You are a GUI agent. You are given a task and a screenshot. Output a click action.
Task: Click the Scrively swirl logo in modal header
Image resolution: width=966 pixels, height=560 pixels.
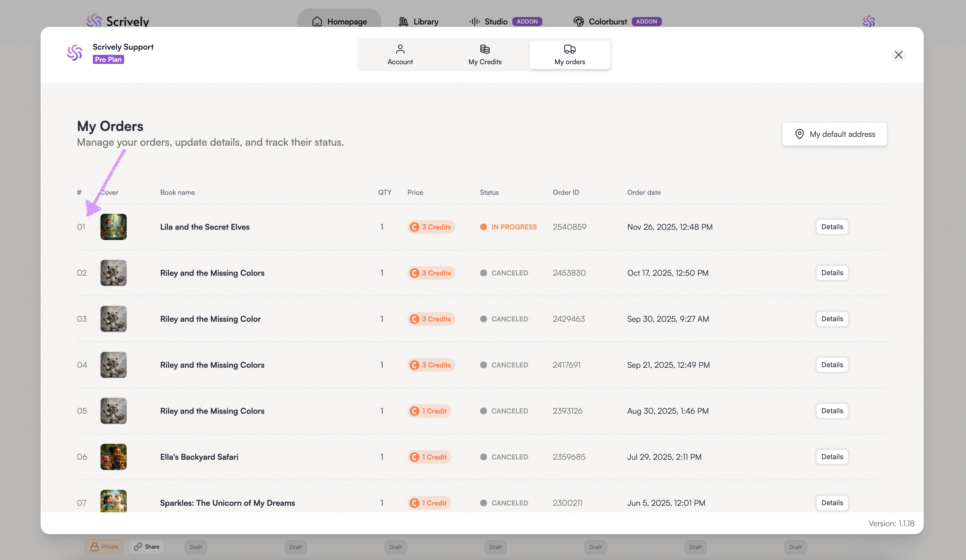74,53
